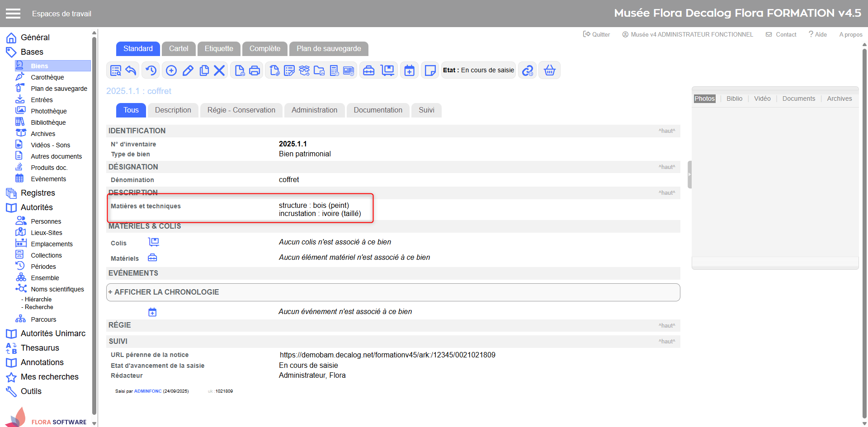Click the right panel collapse handle
This screenshot has width=868, height=427.
(689, 174)
